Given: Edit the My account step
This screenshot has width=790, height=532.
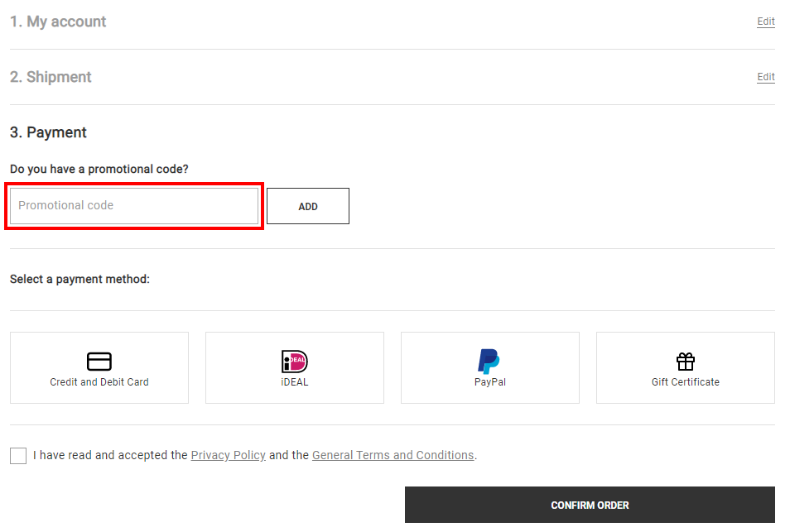Looking at the screenshot, I should point(766,22).
